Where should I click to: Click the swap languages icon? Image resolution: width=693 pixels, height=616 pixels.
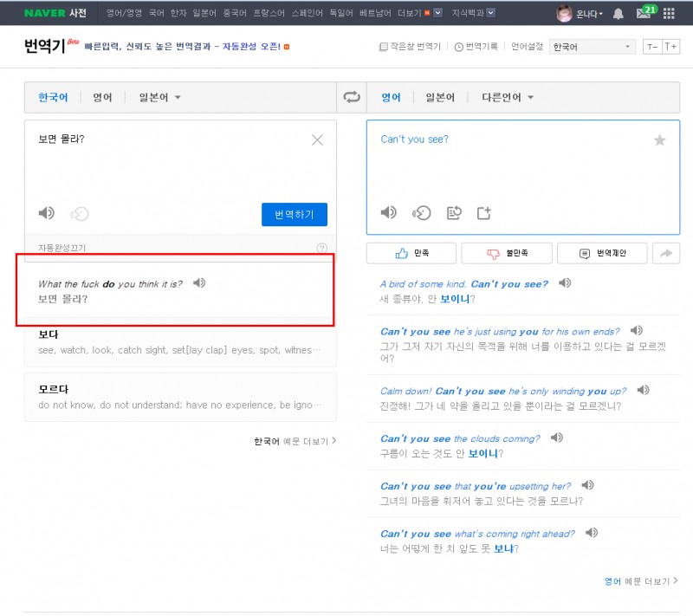(x=352, y=97)
